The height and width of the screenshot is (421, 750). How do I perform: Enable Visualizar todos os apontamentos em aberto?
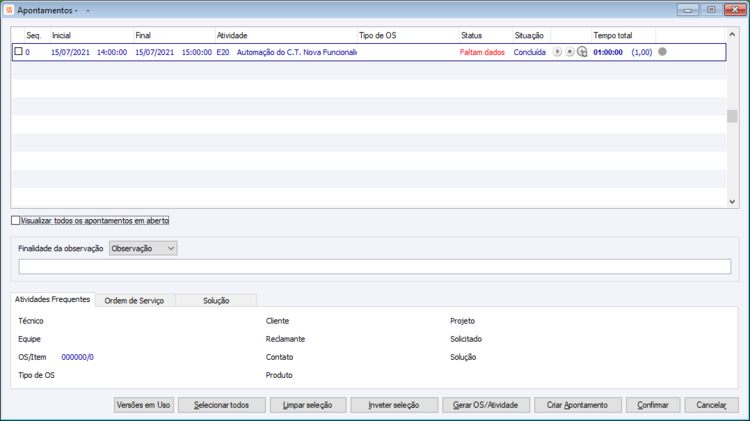[x=15, y=221]
